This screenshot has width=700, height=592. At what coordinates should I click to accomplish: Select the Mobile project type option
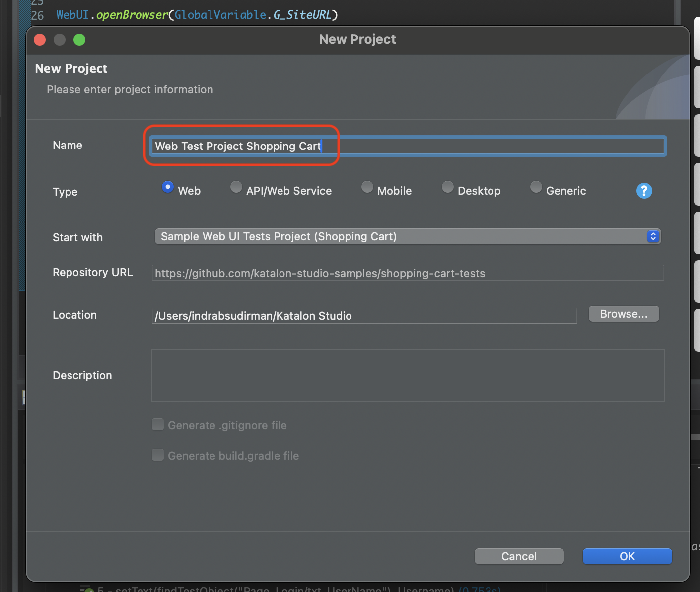point(367,187)
